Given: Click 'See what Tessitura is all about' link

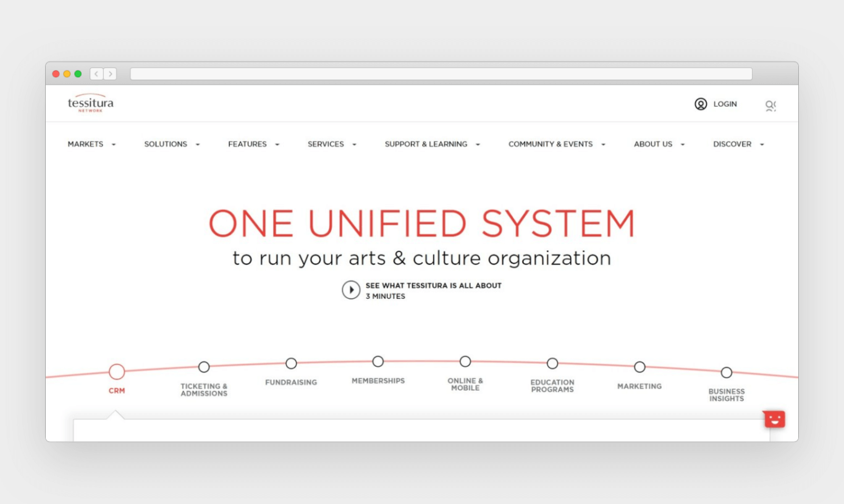Looking at the screenshot, I should pos(433,285).
